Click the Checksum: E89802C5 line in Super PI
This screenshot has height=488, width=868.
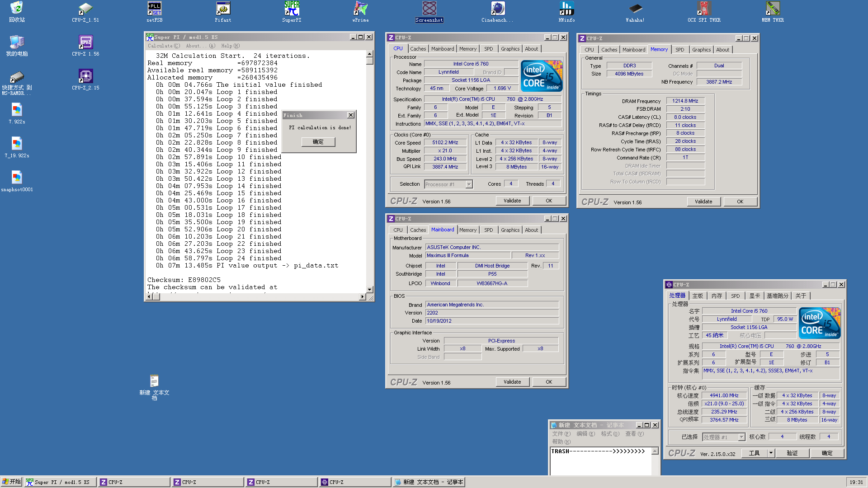pyautogui.click(x=184, y=280)
